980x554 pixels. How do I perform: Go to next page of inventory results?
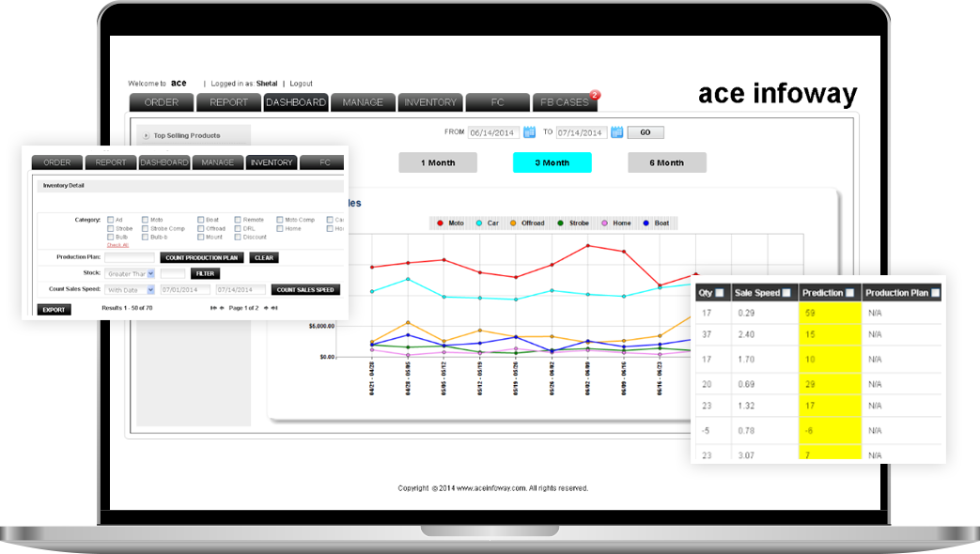coord(266,308)
